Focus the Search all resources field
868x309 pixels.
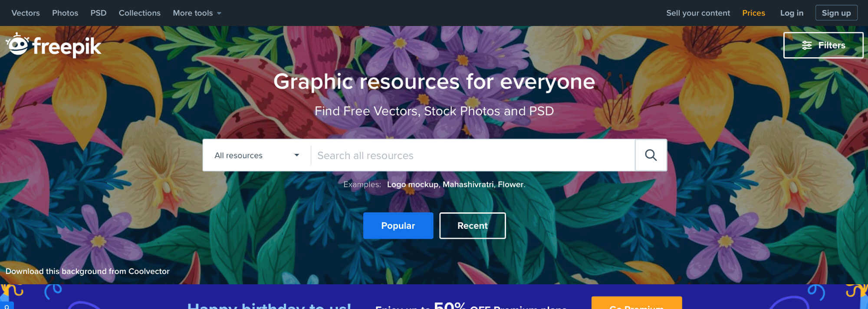pos(473,155)
